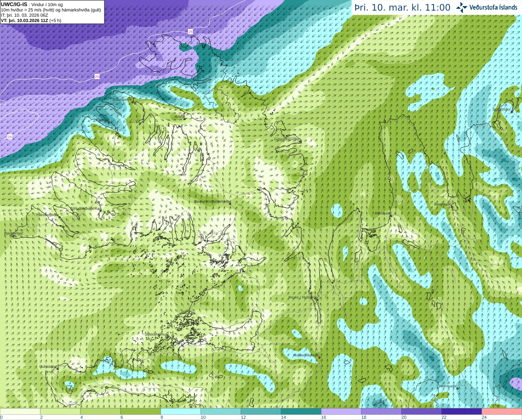Select the 20–22 m/s violet legend swatch

tap(422, 411)
